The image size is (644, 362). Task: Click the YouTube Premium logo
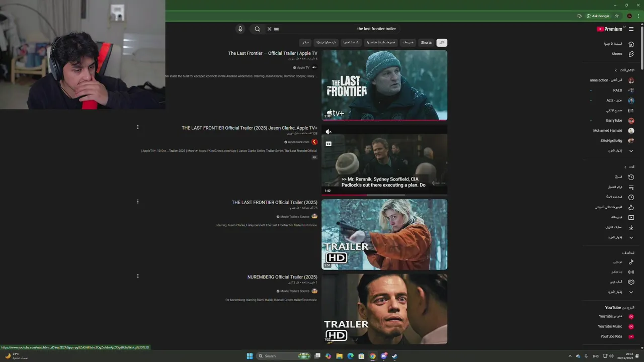pyautogui.click(x=609, y=29)
